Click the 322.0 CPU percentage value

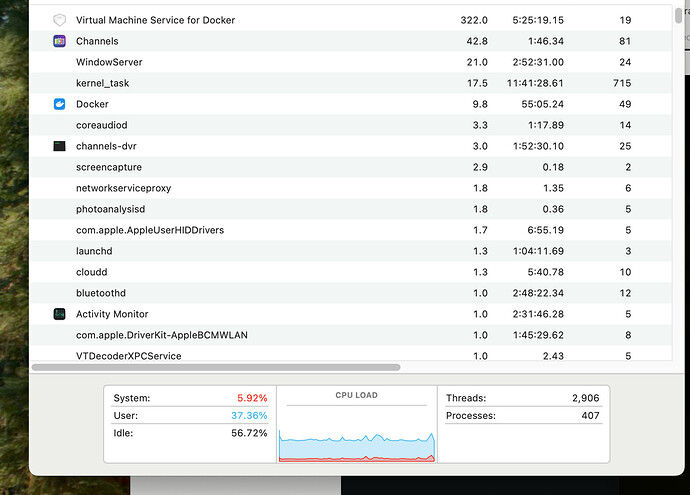[x=474, y=20]
